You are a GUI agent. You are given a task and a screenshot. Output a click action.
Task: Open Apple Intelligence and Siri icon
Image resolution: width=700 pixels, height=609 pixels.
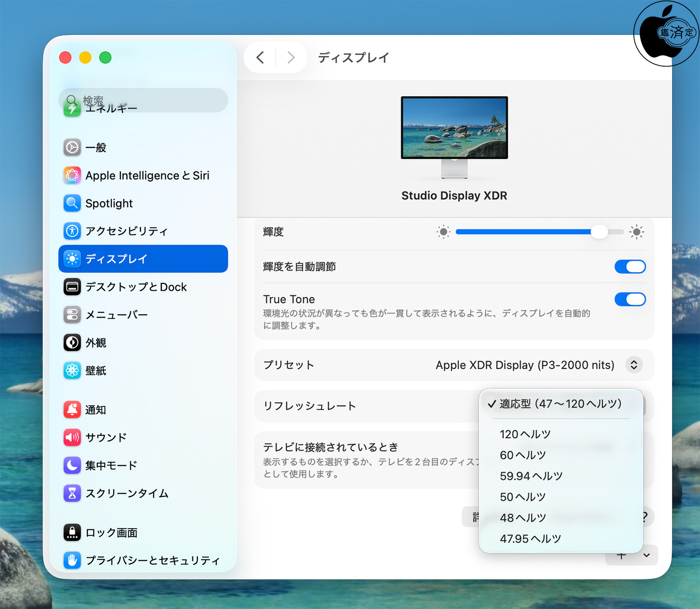tap(72, 175)
